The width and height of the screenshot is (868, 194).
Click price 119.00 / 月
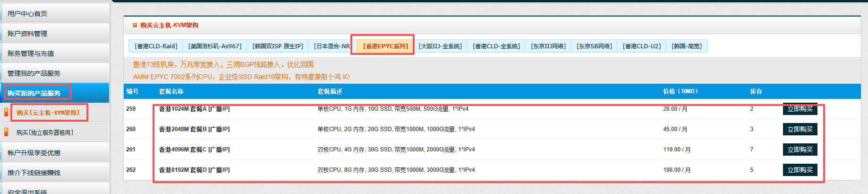point(677,150)
